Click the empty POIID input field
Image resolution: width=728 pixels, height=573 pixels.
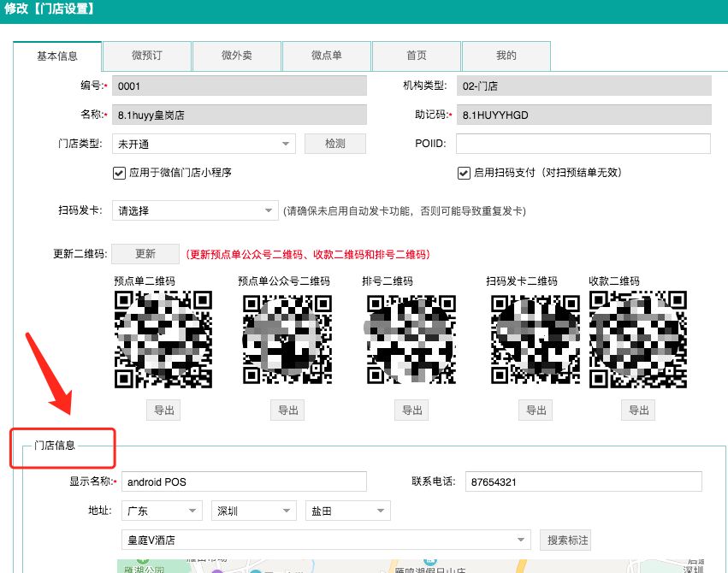[583, 143]
